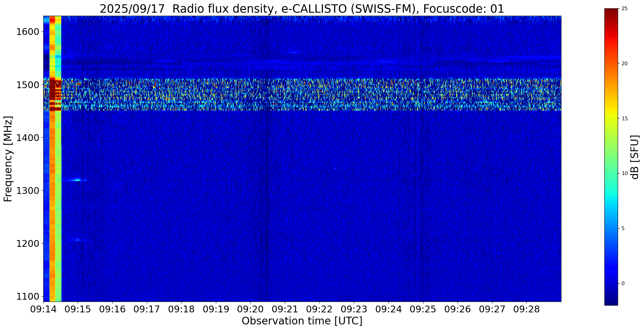Click the 09:15 time tick label
The width and height of the screenshot is (644, 330).
[78, 309]
